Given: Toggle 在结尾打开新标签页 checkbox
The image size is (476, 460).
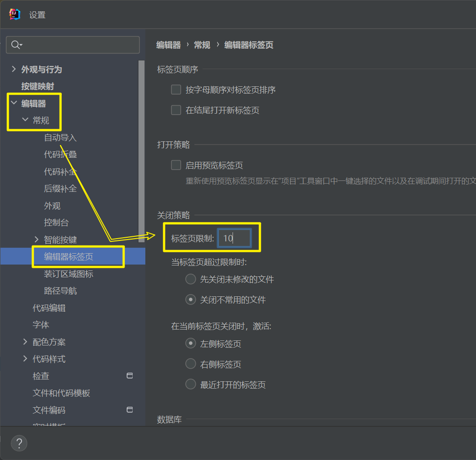Looking at the screenshot, I should pos(176,110).
